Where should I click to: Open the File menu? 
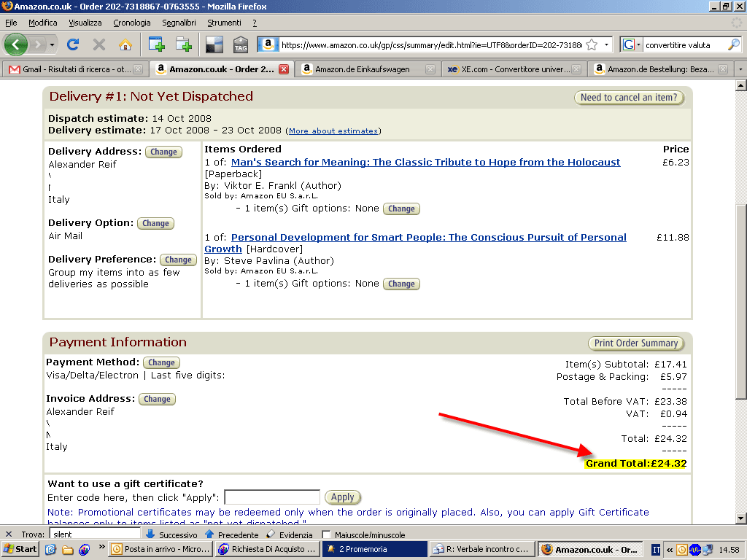point(11,23)
